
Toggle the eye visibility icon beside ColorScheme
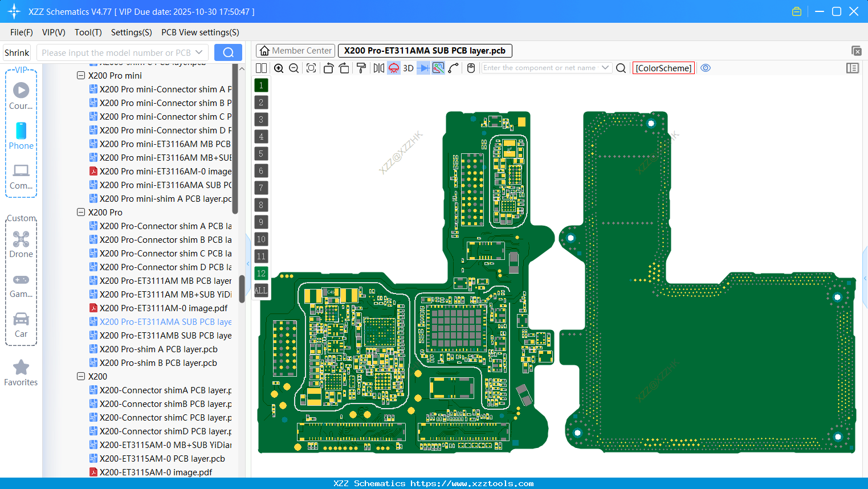click(706, 68)
